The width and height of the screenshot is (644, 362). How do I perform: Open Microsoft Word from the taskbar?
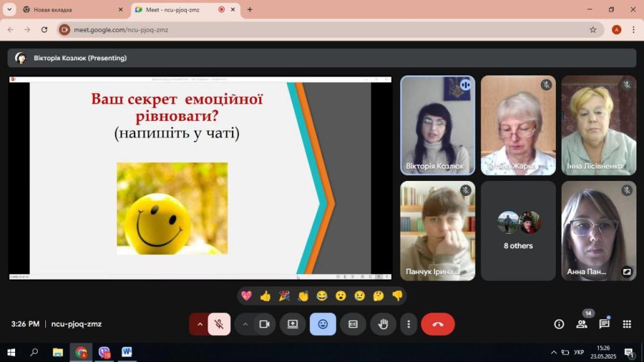(127, 352)
